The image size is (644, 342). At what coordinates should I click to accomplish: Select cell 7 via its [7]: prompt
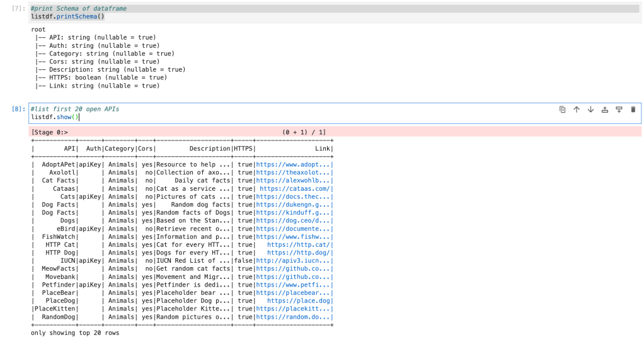click(18, 8)
